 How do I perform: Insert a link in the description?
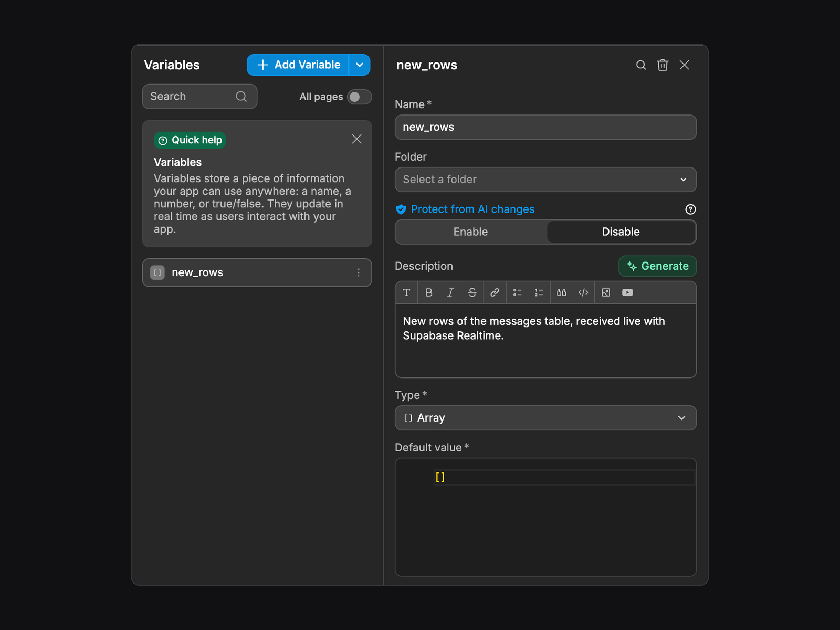tap(495, 292)
